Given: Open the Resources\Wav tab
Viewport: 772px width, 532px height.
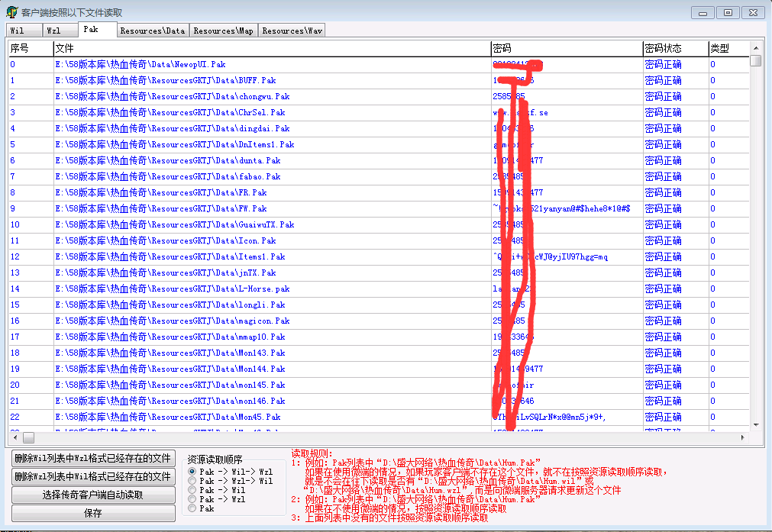Looking at the screenshot, I should click(292, 31).
